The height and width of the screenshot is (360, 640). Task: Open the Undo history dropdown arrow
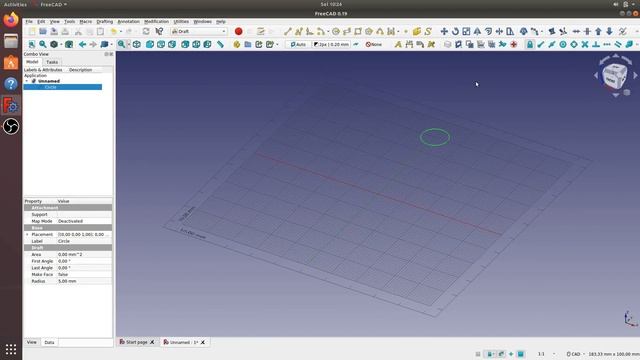[121, 31]
